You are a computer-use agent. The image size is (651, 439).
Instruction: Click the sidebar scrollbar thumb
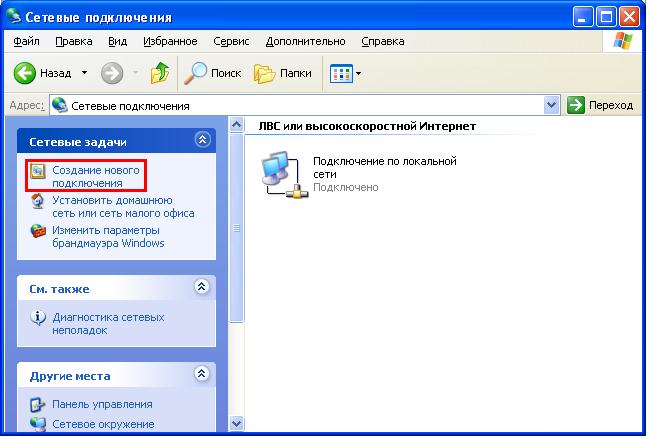(x=236, y=228)
